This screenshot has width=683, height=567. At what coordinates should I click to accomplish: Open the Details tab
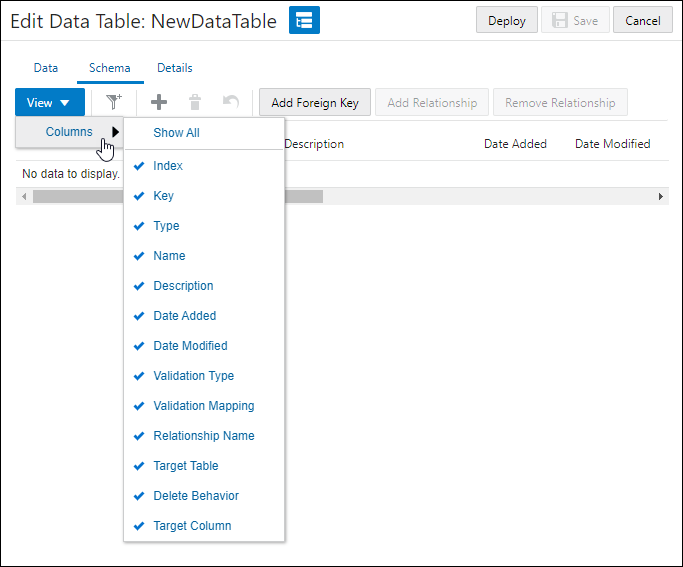[175, 68]
